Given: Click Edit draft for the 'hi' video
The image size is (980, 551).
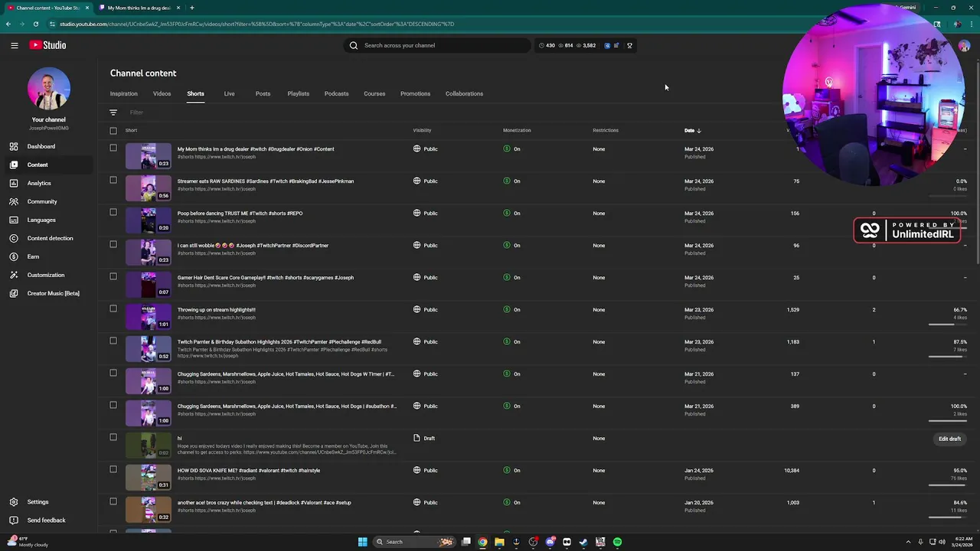Looking at the screenshot, I should click(x=949, y=439).
